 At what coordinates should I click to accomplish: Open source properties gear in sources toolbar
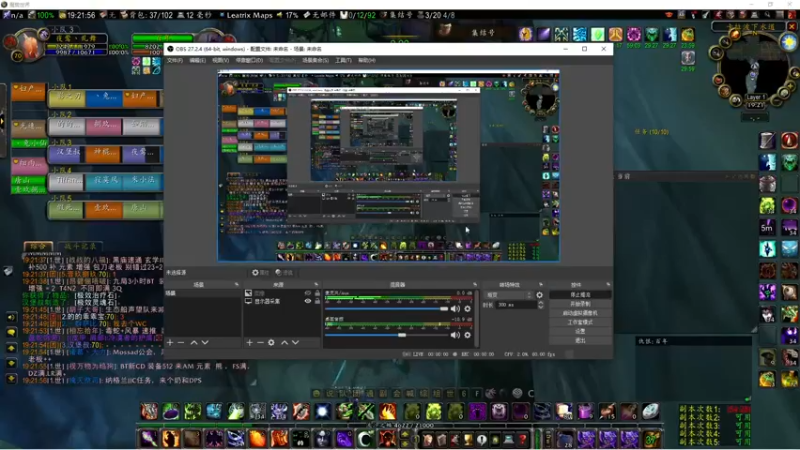click(271, 342)
